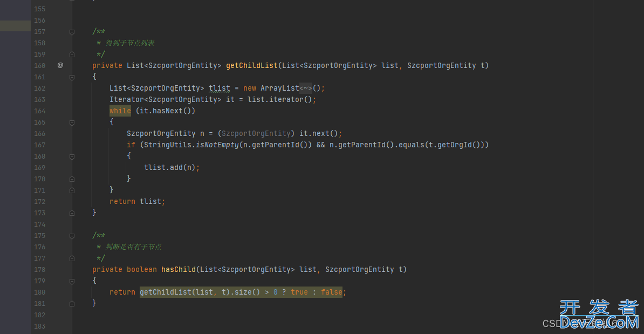
Task: Click the @ gutter icon on line 160
Action: (x=60, y=65)
